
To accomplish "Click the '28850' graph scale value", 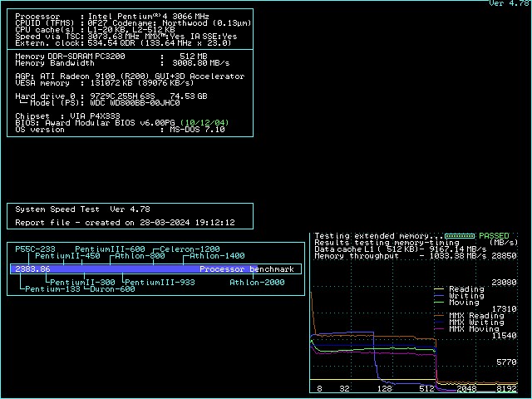I will tap(505, 256).
